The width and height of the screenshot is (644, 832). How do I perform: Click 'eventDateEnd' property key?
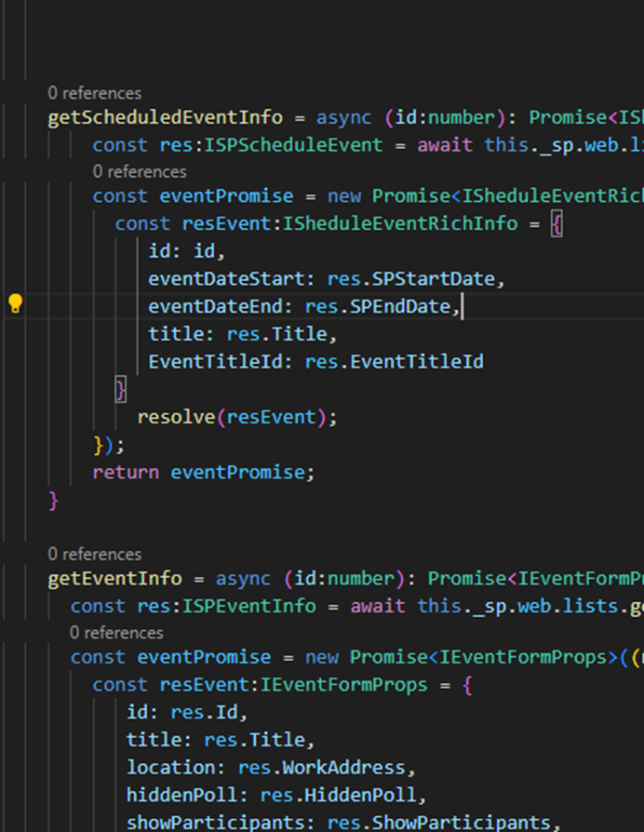coord(215,307)
